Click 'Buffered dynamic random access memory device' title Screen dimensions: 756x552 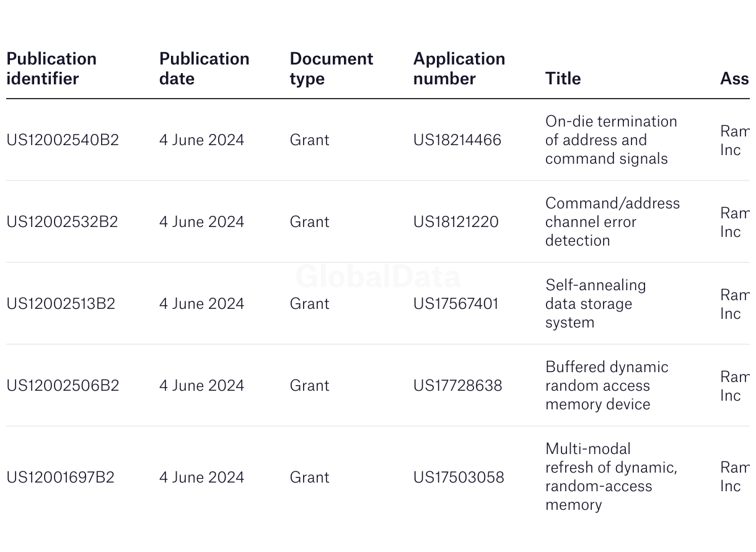(x=607, y=385)
